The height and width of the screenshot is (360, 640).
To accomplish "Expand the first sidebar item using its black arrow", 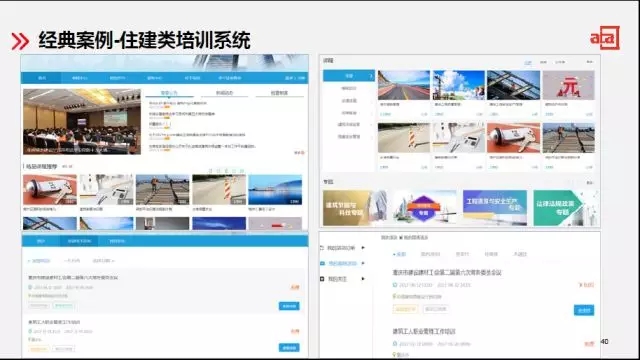I will coord(363,248).
